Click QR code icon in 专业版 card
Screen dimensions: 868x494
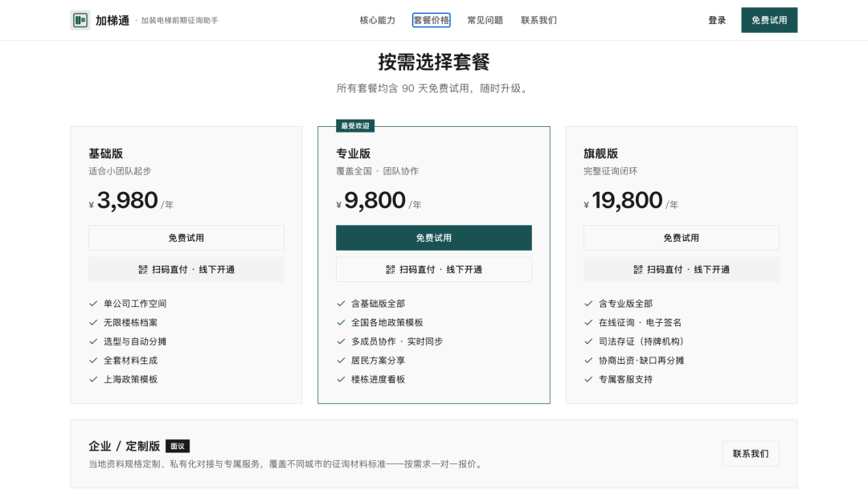click(x=391, y=269)
